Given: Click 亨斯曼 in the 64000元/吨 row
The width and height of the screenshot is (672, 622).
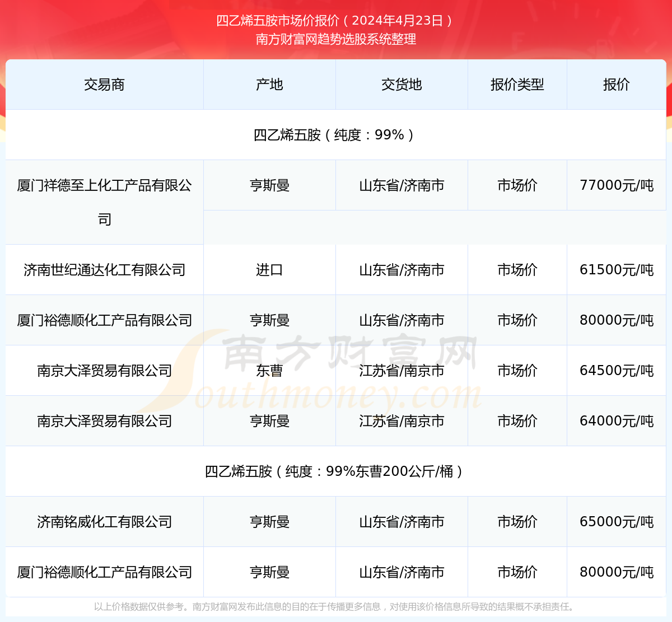Looking at the screenshot, I should [x=269, y=421].
